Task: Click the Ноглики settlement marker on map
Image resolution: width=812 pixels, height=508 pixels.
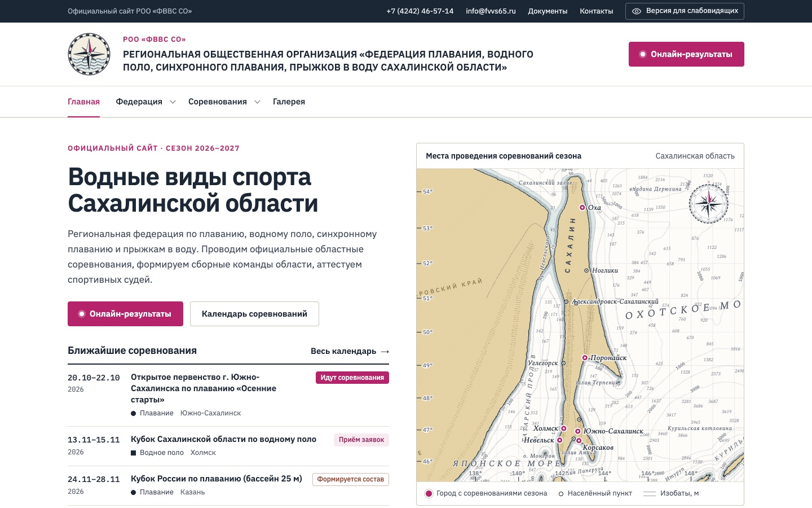Action: (586, 270)
